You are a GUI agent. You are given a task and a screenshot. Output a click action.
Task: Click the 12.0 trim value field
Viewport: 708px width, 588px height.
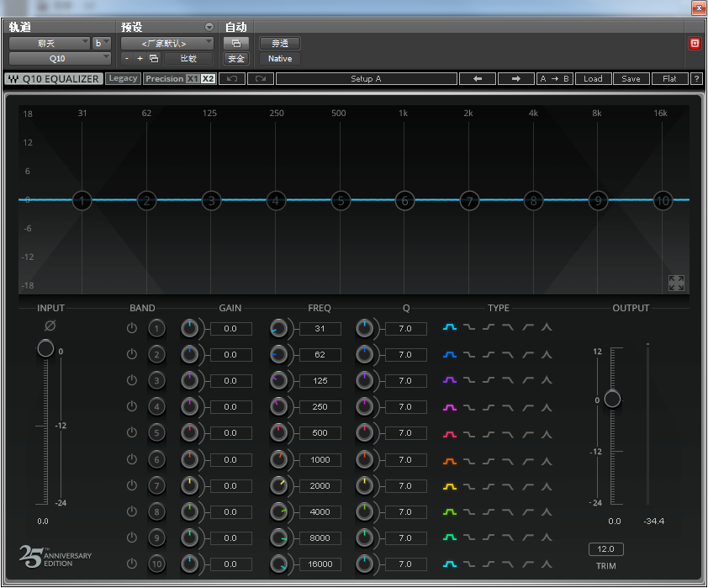point(606,549)
